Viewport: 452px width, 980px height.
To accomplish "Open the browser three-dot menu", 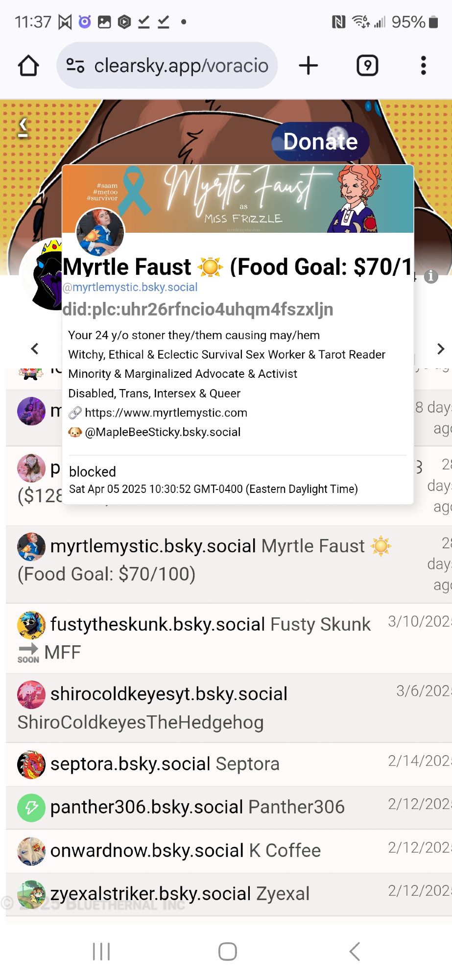I will (x=424, y=65).
